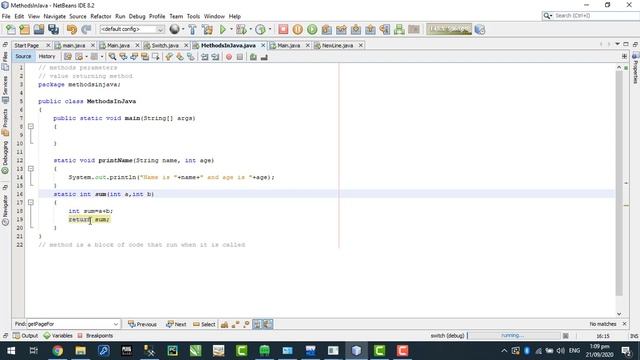Collapse the main method code fold

coord(31,127)
